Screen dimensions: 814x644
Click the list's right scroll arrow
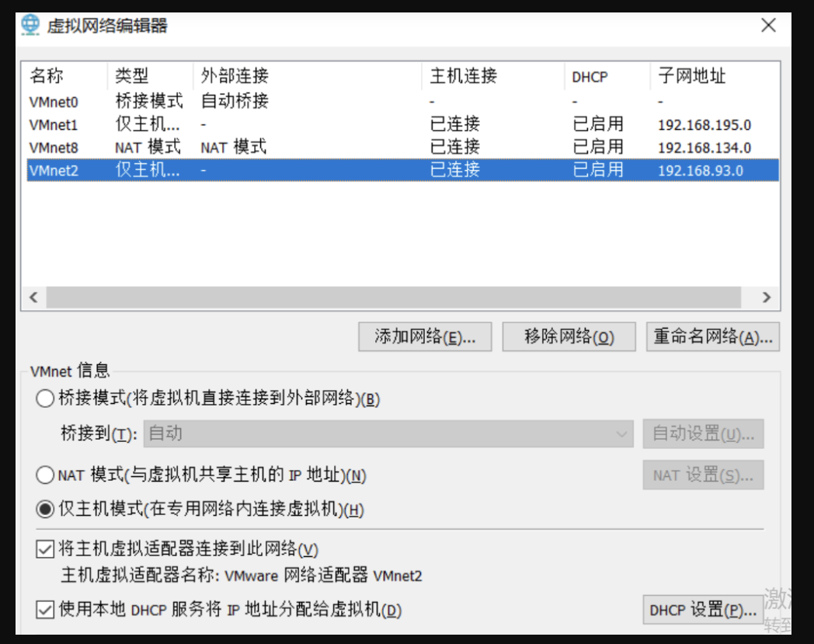click(x=767, y=298)
